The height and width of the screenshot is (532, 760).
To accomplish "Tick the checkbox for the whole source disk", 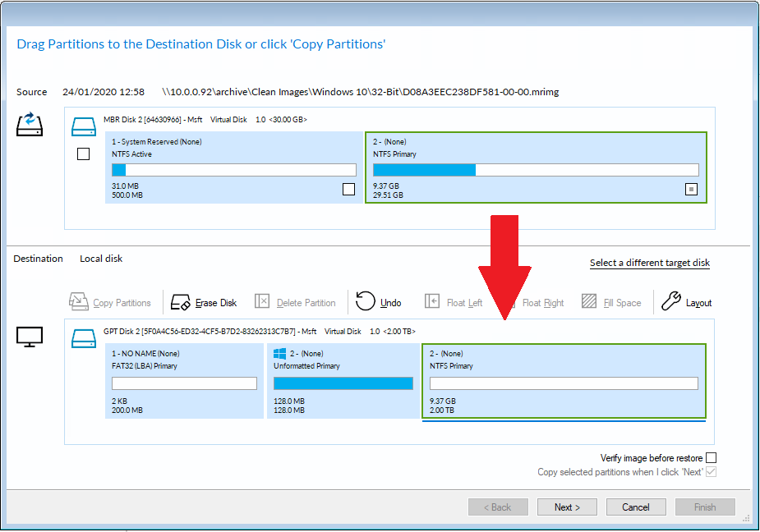I will pos(83,154).
